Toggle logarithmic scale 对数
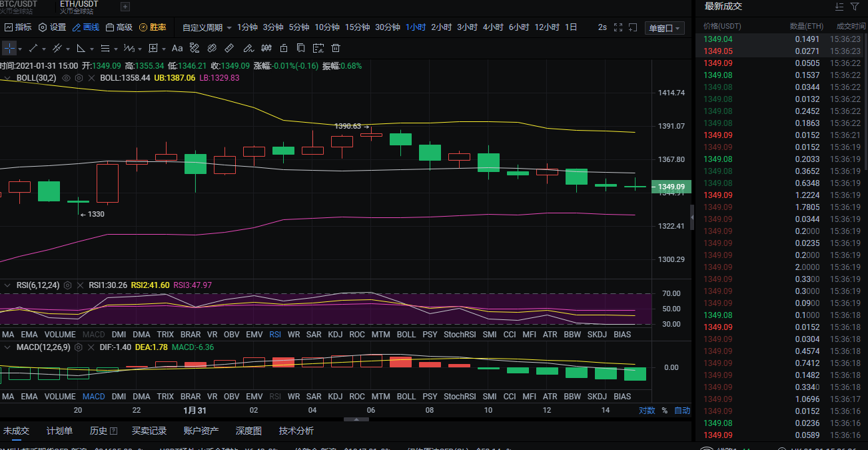Viewport: 868px width, 450px height. (647, 411)
